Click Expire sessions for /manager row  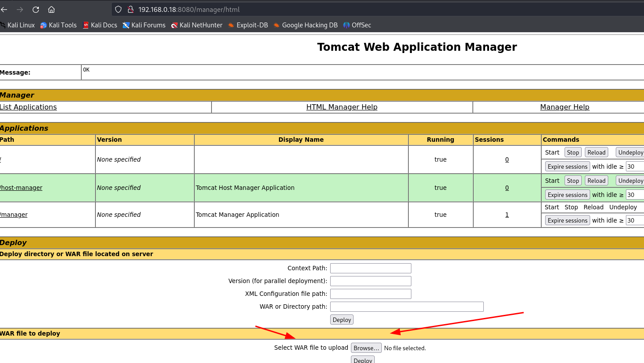click(x=568, y=220)
